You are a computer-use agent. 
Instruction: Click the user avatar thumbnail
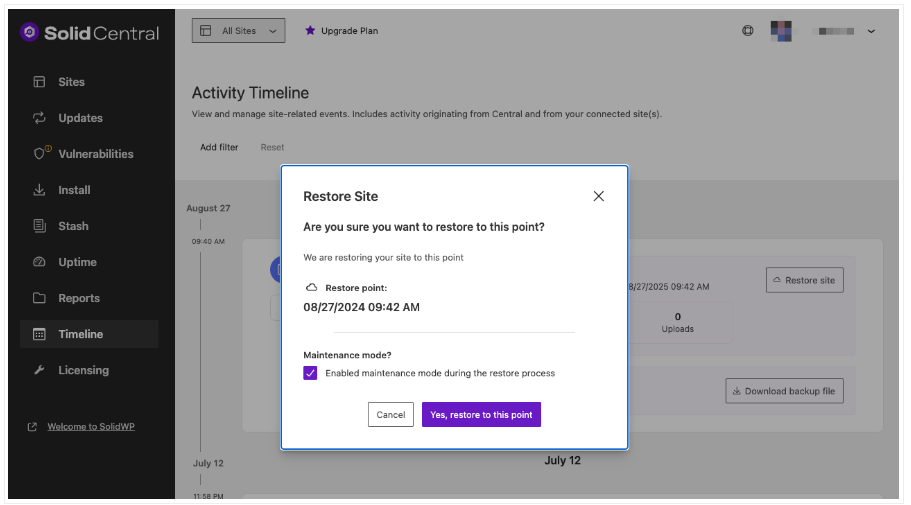pos(781,31)
